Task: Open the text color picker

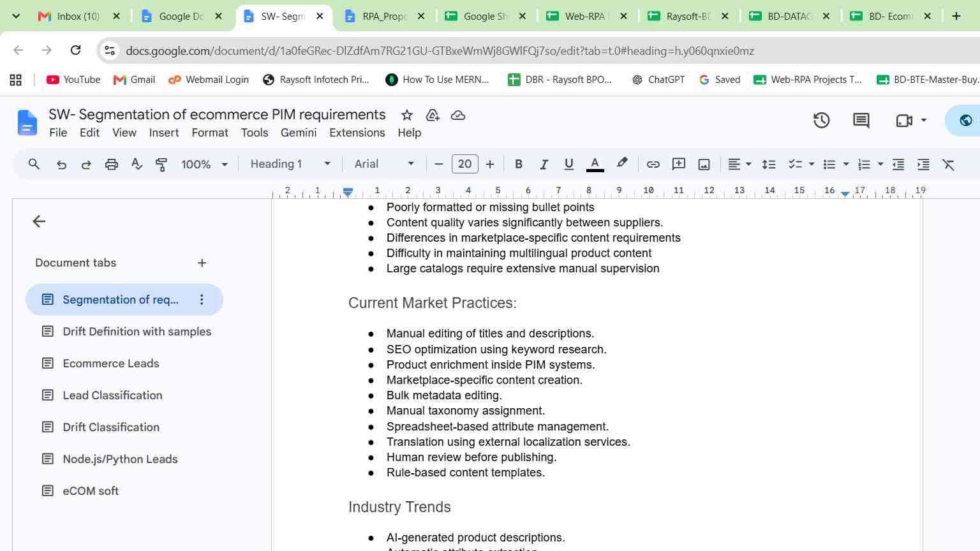Action: (595, 165)
